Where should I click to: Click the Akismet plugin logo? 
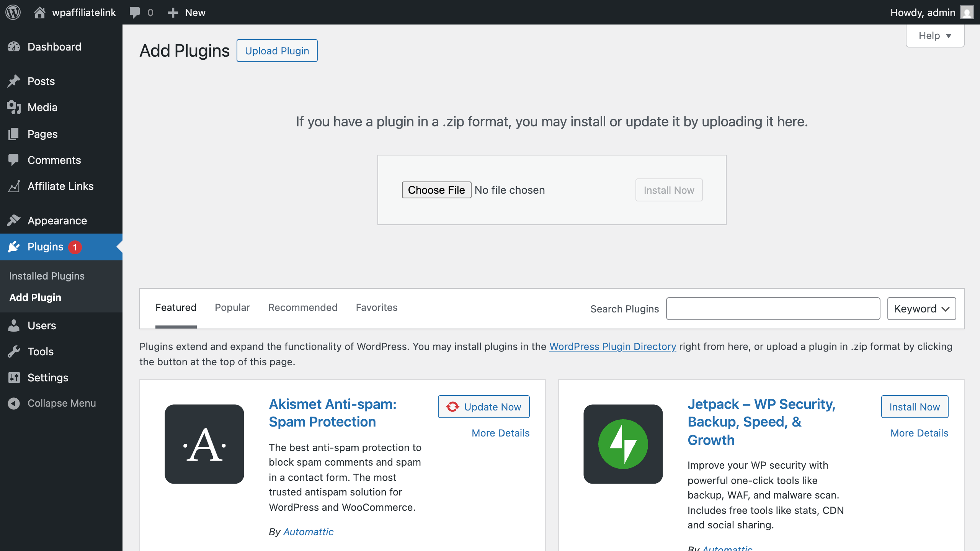point(204,444)
